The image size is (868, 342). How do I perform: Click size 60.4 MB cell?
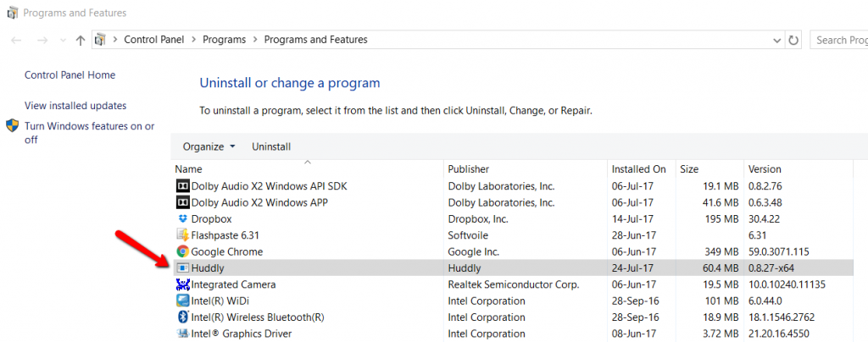pyautogui.click(x=719, y=268)
